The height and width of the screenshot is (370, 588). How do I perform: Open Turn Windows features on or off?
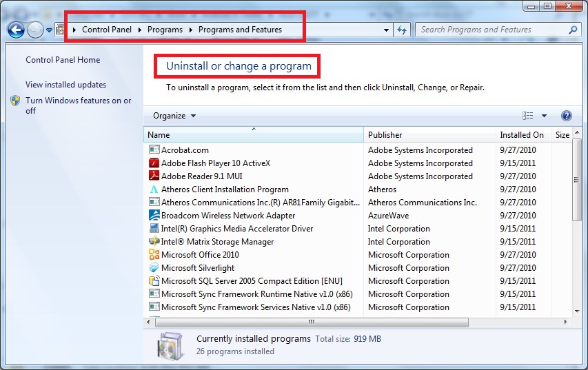[x=78, y=105]
